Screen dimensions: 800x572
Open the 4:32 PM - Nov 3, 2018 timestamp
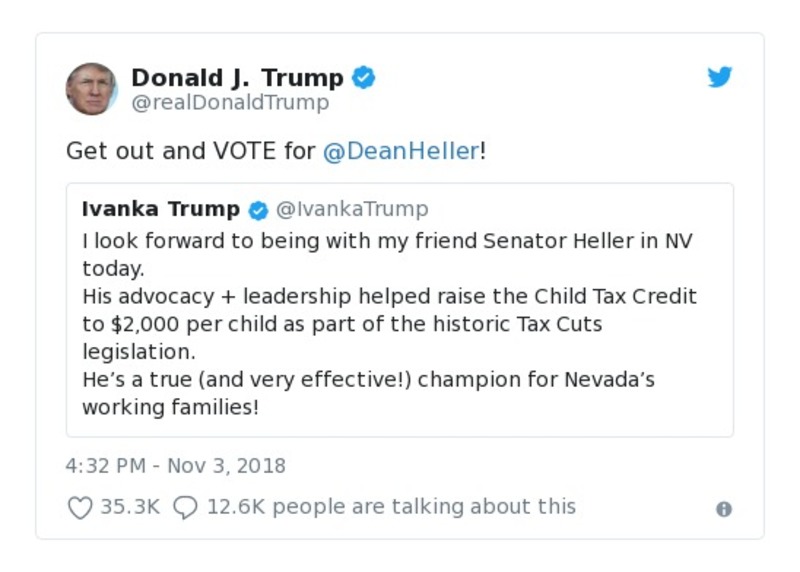click(x=176, y=466)
